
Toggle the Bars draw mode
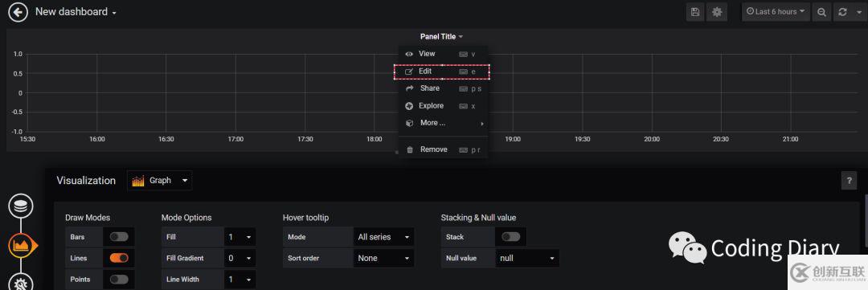pyautogui.click(x=119, y=237)
